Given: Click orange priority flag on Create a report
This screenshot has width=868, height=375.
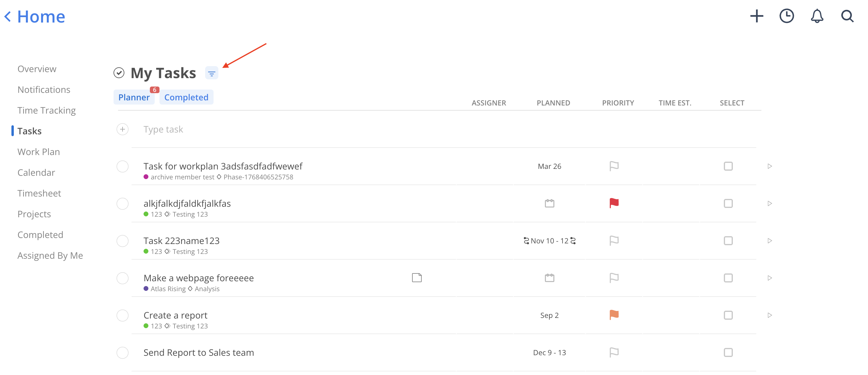Looking at the screenshot, I should [x=614, y=315].
